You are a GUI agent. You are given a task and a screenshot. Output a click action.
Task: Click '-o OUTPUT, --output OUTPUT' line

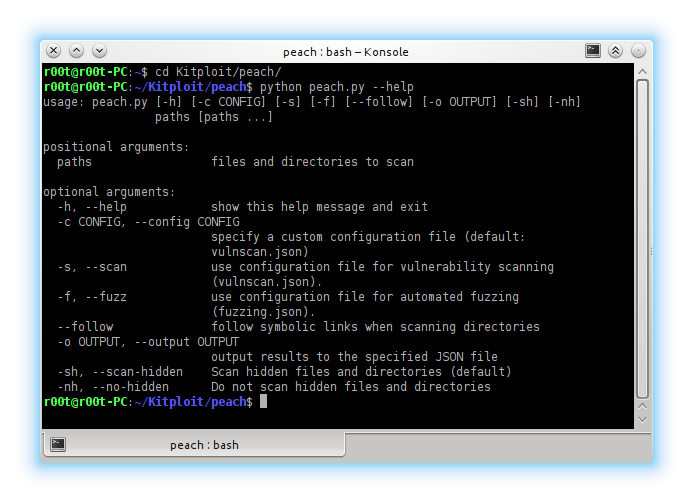click(148, 342)
